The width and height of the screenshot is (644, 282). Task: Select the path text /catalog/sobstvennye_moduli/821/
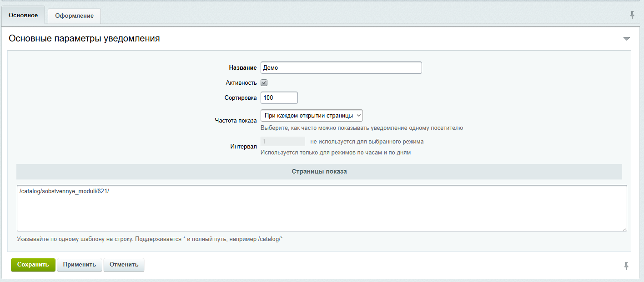[66, 192]
